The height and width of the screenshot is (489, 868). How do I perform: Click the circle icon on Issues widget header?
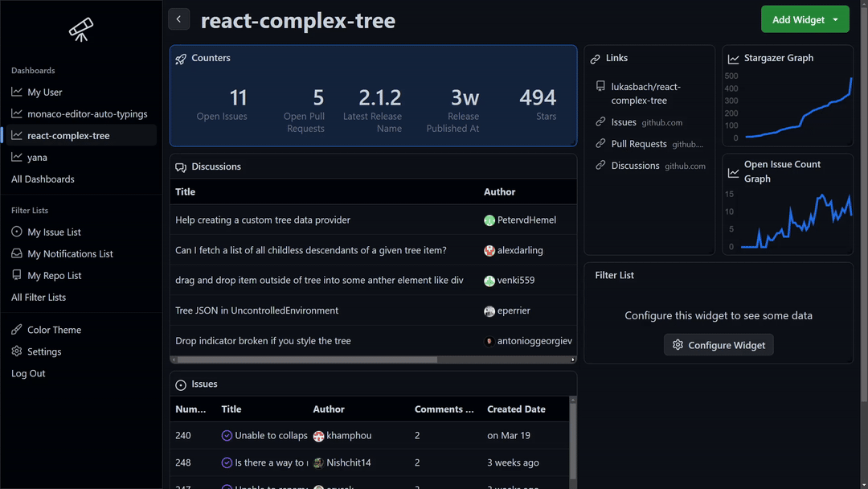pyautogui.click(x=181, y=385)
